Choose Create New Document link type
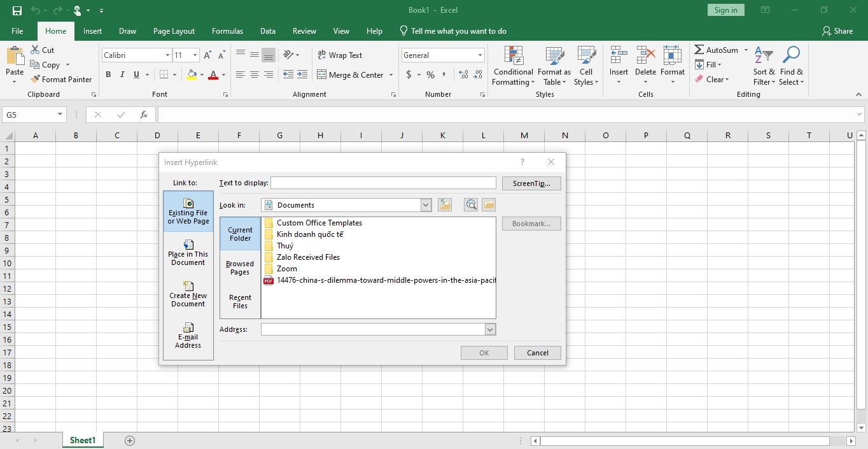 pyautogui.click(x=188, y=294)
